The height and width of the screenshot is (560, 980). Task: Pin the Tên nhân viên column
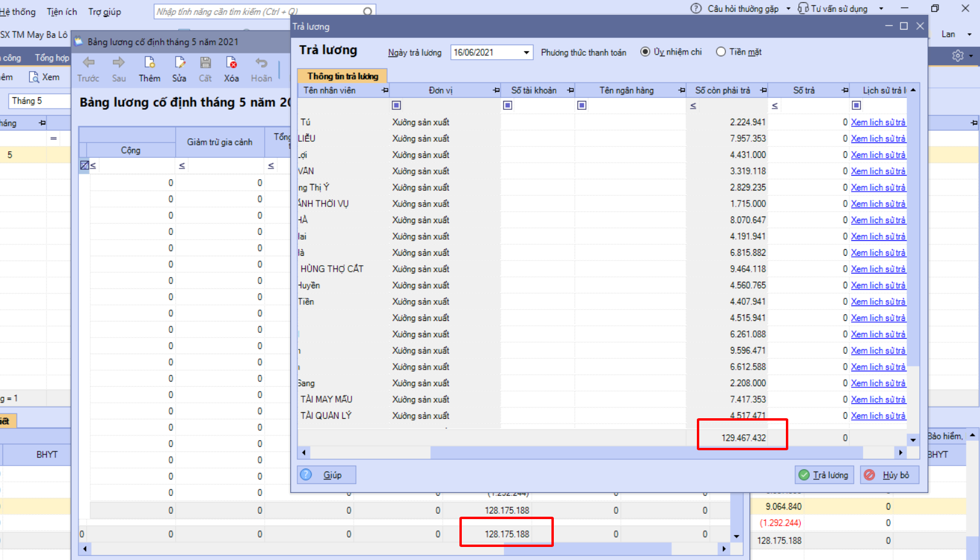pos(385,90)
